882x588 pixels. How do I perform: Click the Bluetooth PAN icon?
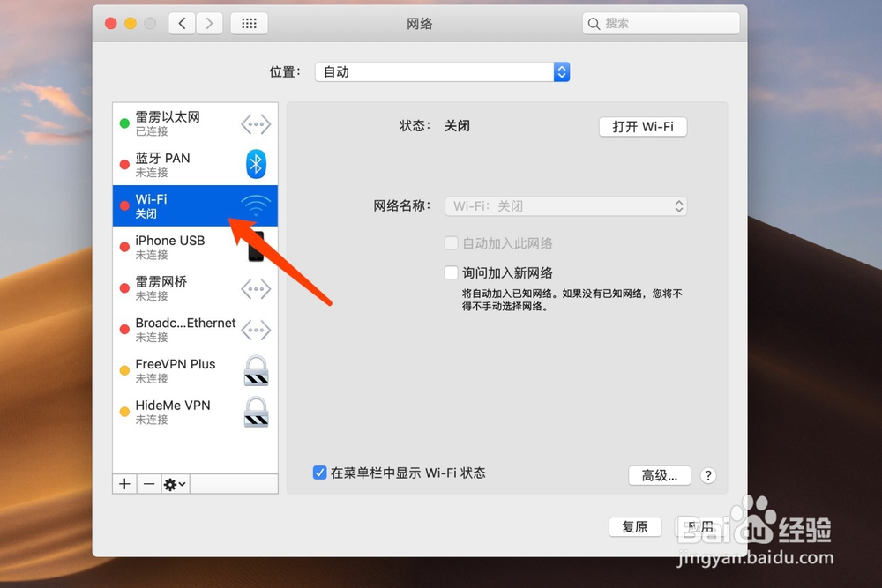(255, 164)
